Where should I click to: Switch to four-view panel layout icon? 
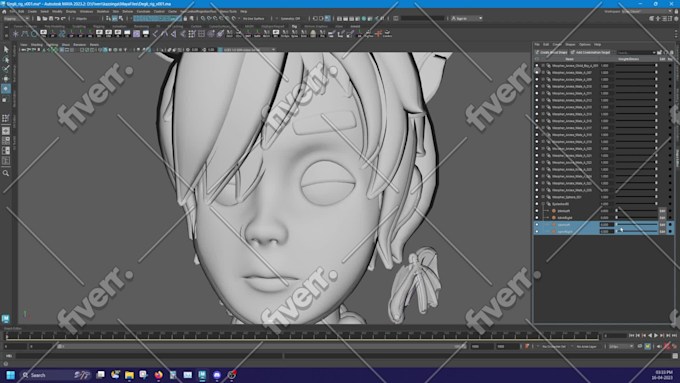(x=6, y=141)
